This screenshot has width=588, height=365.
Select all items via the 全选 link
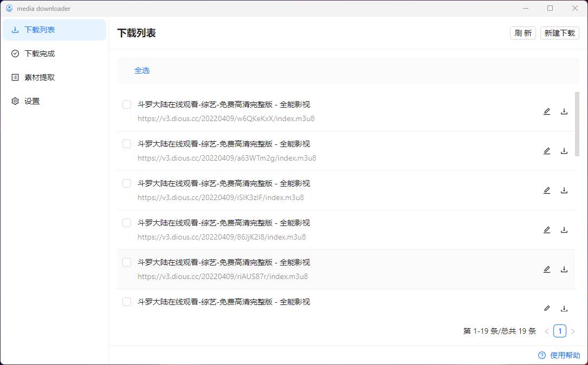pos(142,70)
